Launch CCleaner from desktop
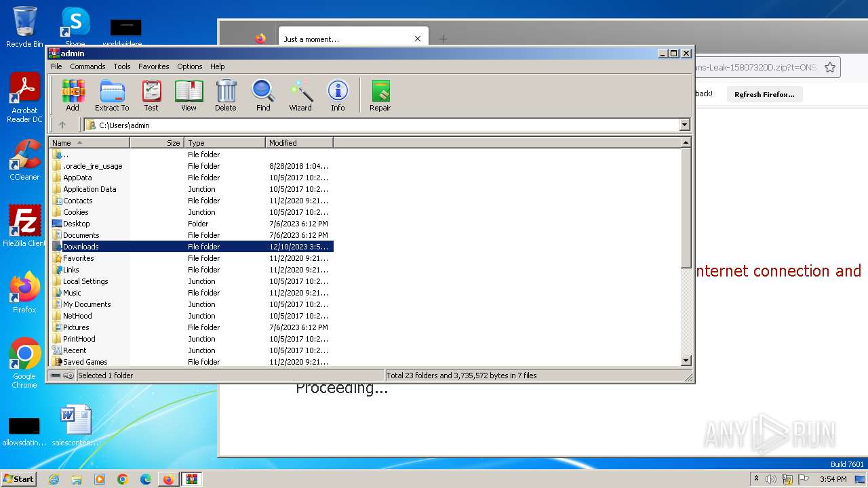This screenshot has height=488, width=868. 24,160
